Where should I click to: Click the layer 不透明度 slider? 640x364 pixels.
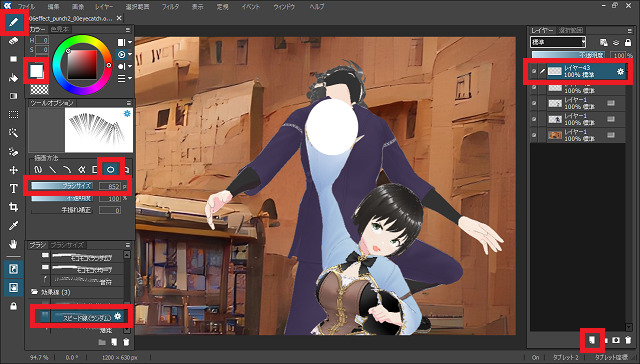point(569,55)
